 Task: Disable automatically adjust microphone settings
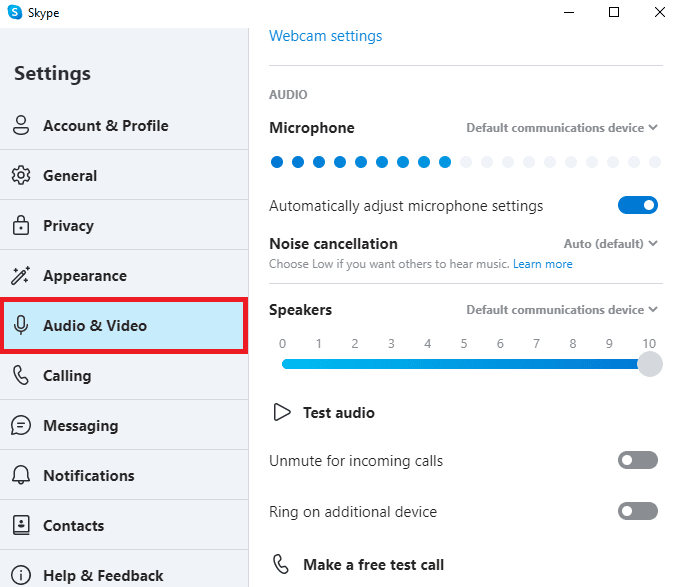pos(637,205)
